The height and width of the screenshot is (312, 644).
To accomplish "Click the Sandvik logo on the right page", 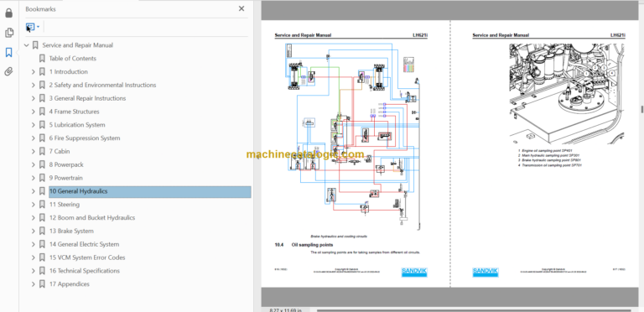I will (486, 273).
